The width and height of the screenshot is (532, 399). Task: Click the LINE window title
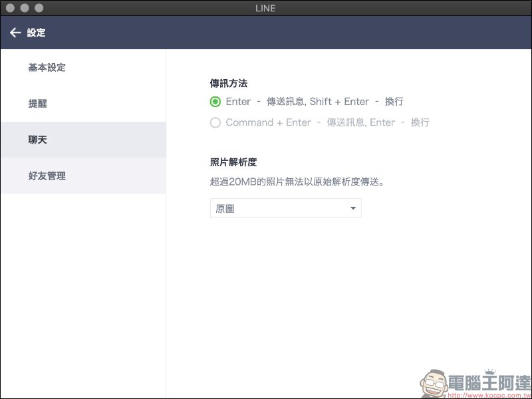click(265, 8)
